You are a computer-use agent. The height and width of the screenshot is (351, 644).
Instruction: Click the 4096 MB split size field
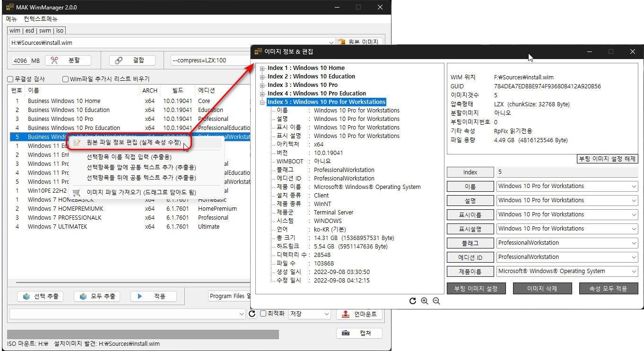pyautogui.click(x=21, y=60)
